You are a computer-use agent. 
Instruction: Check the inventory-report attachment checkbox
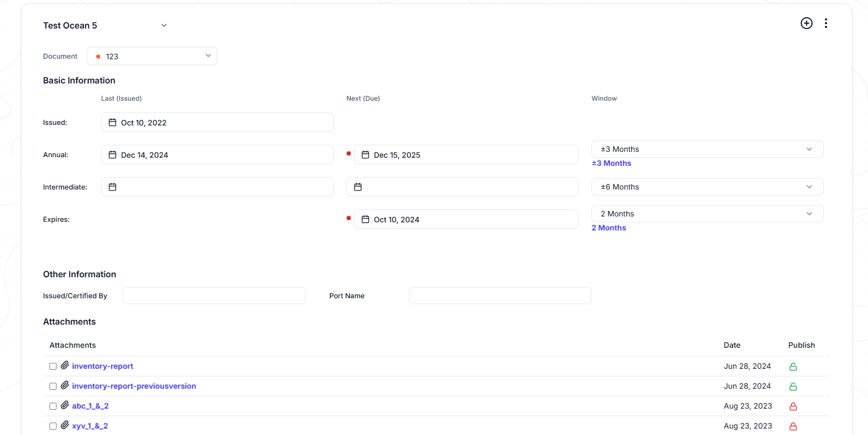pos(53,367)
